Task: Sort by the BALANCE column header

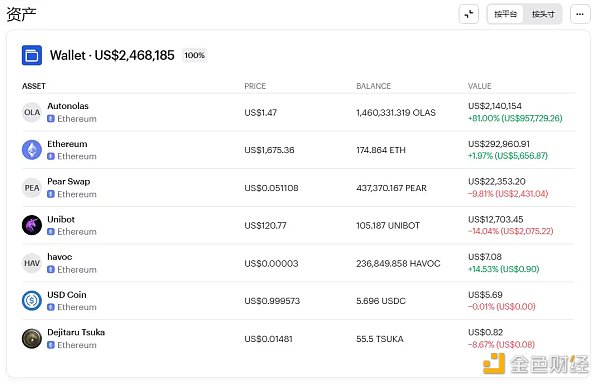Action: (373, 86)
